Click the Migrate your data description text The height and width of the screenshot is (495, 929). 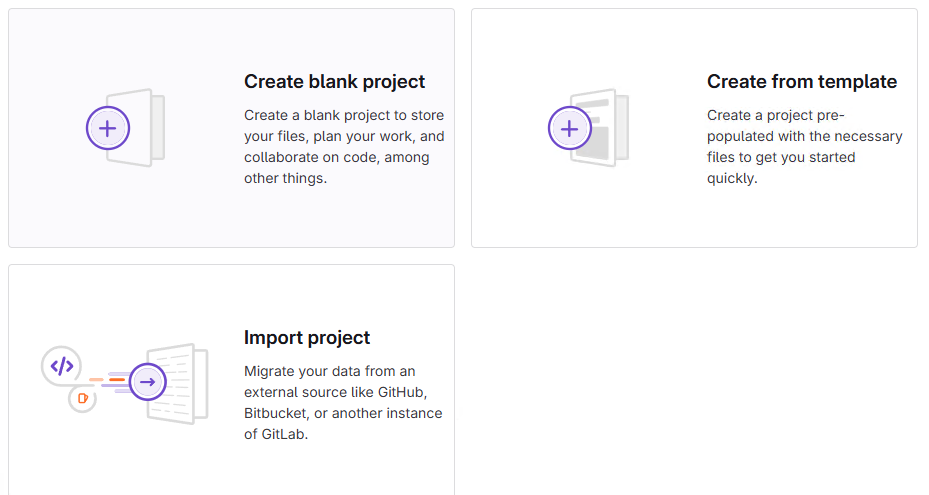342,403
